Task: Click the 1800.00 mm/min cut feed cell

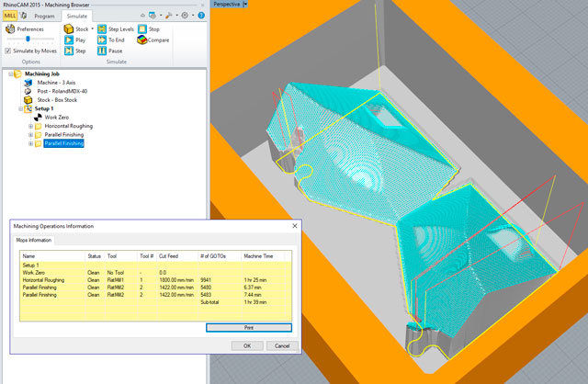Action: (176, 280)
